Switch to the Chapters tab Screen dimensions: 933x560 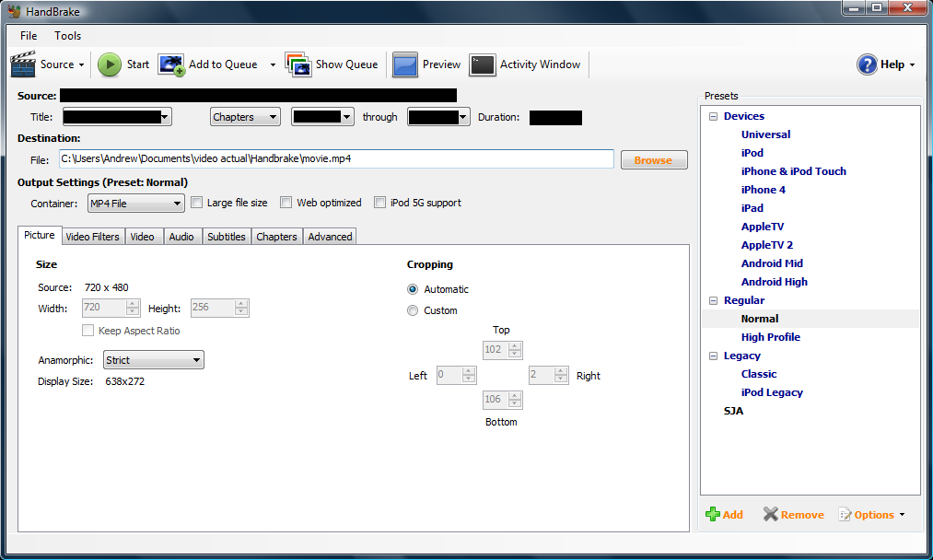(276, 237)
